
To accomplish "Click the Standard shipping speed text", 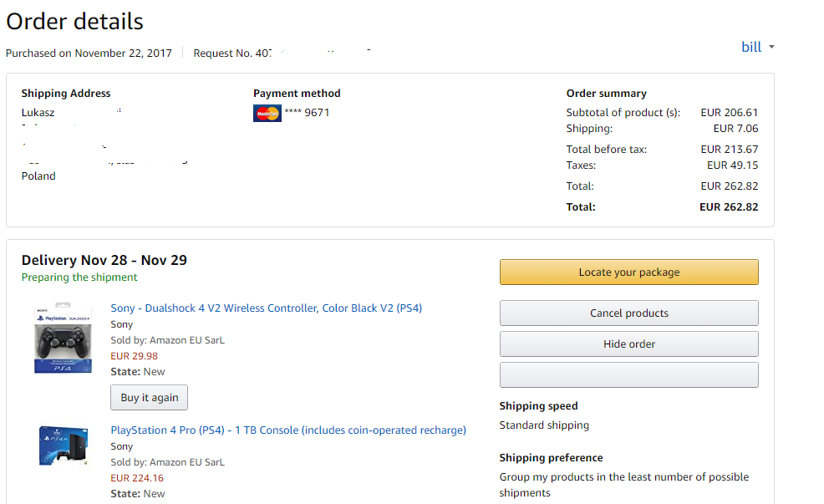I will tap(544, 425).
